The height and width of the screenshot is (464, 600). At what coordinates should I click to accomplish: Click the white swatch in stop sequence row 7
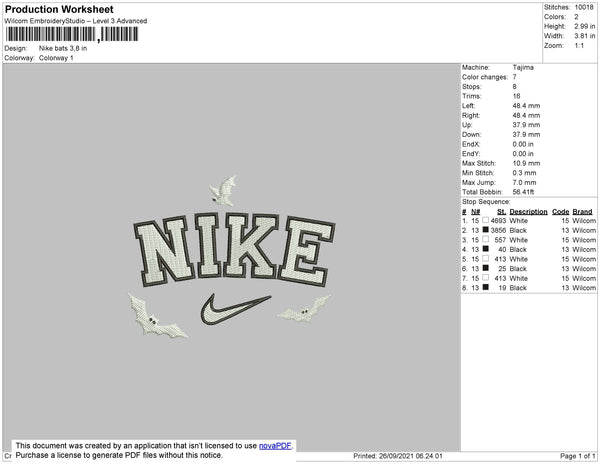click(486, 277)
